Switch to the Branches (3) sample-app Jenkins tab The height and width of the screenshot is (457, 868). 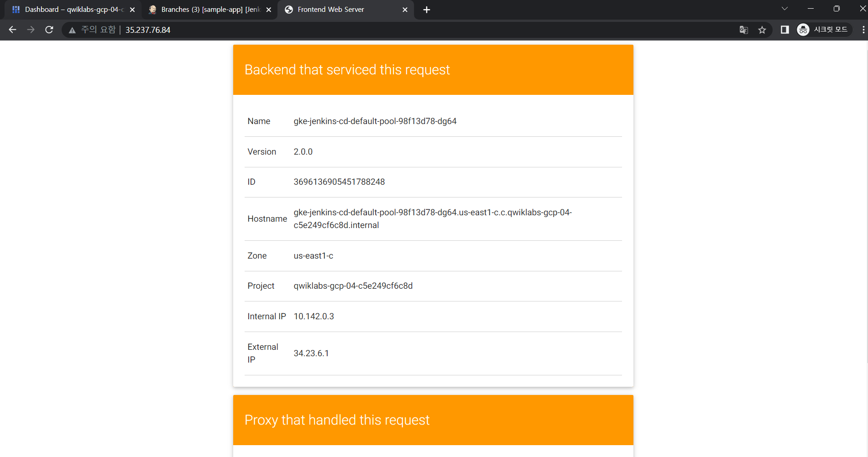pyautogui.click(x=210, y=10)
